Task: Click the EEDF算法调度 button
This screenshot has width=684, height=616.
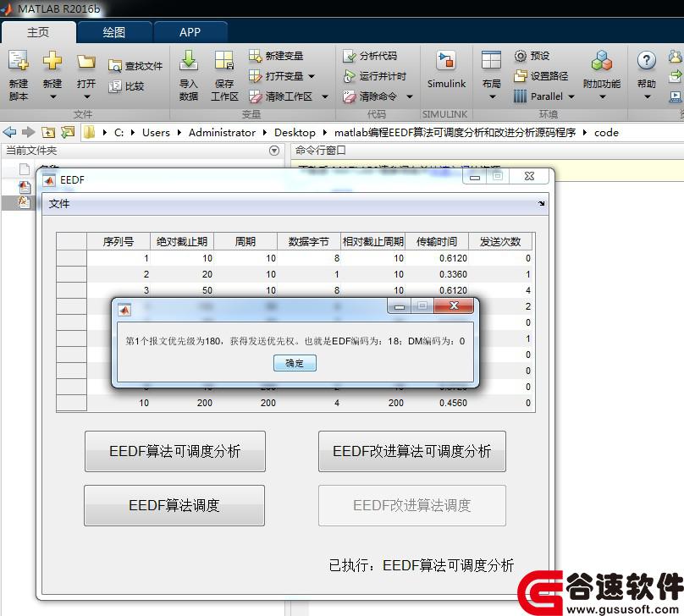Action: tap(174, 505)
